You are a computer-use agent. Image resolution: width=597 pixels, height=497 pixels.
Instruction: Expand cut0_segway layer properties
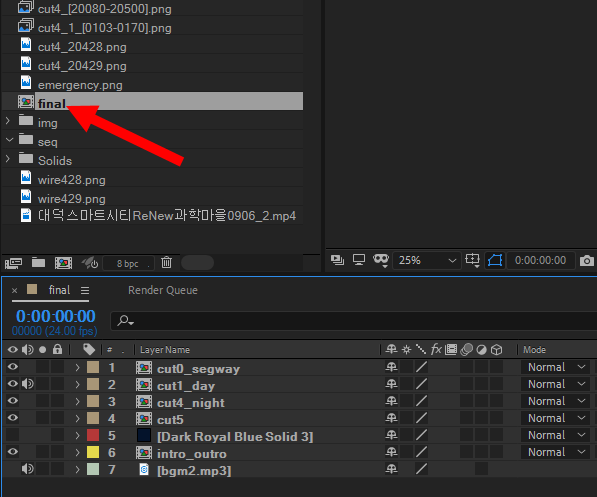(x=77, y=368)
